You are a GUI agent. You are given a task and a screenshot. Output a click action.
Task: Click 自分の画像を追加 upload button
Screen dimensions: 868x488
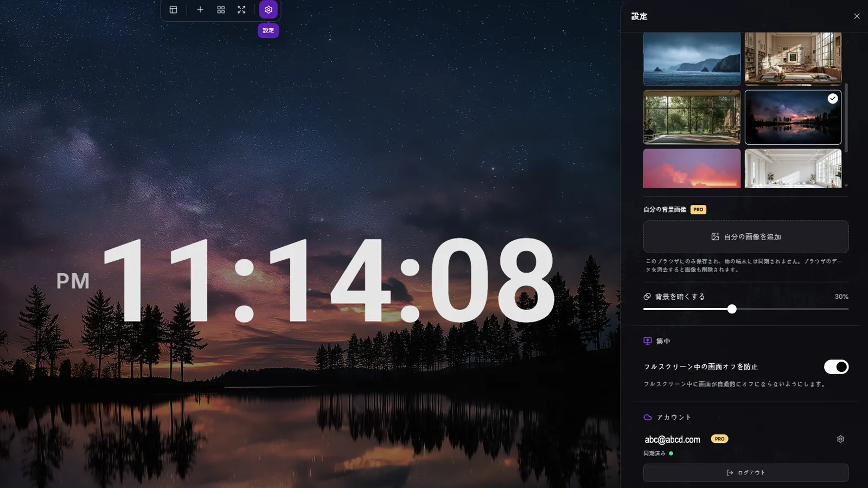[746, 236]
